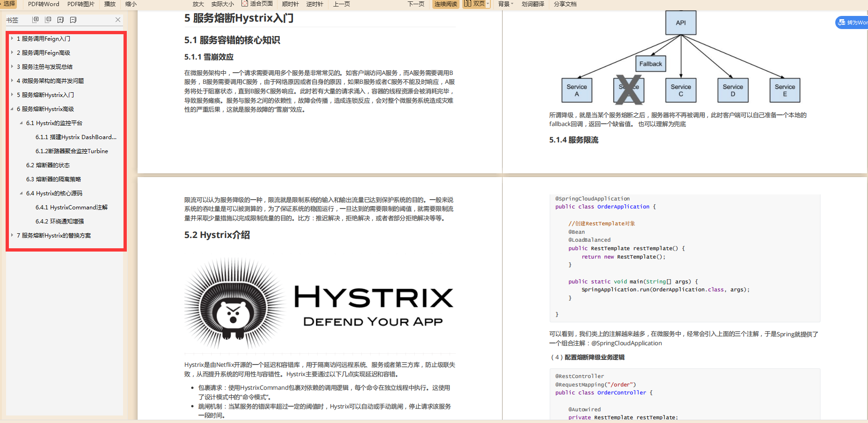Open bookmark 6.4.2 环绕通知增强

pyautogui.click(x=60, y=221)
